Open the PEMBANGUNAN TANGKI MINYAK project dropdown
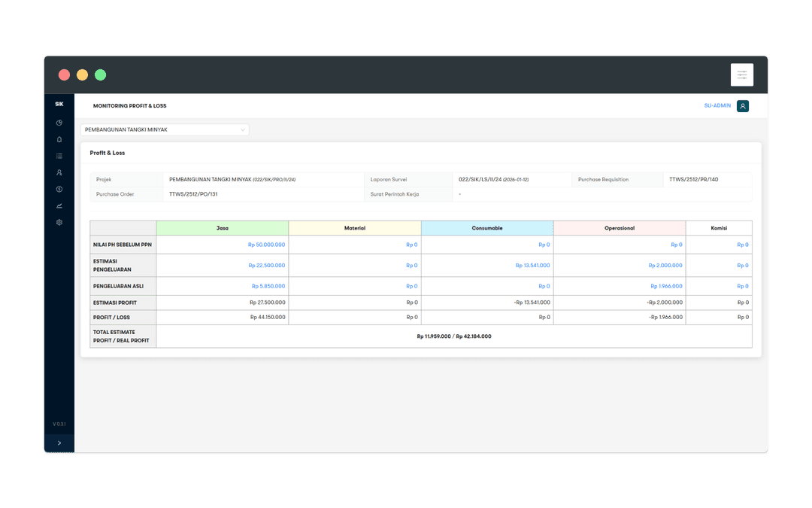 pos(165,129)
